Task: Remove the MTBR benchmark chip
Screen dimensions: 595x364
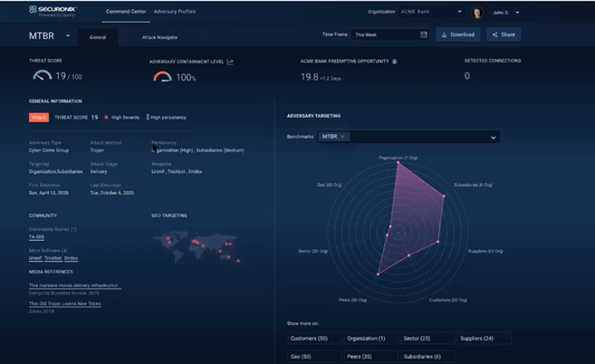Action: tap(342, 137)
